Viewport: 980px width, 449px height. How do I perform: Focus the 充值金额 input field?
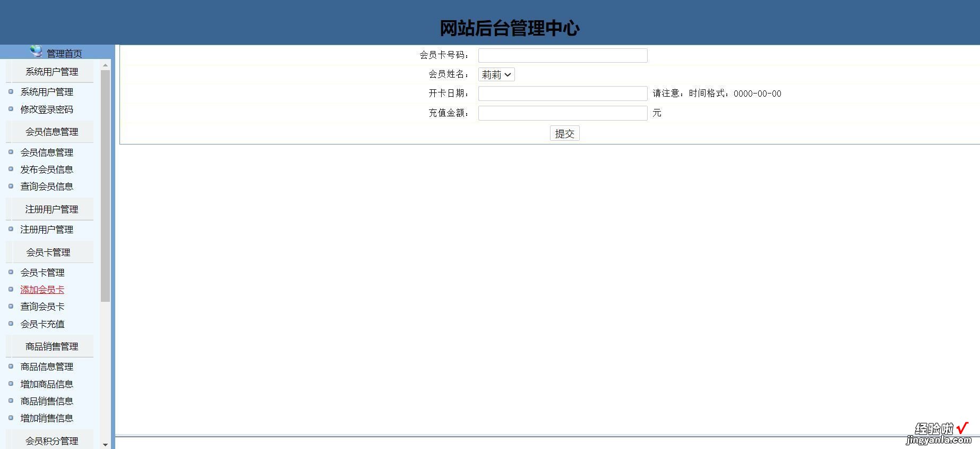point(563,113)
